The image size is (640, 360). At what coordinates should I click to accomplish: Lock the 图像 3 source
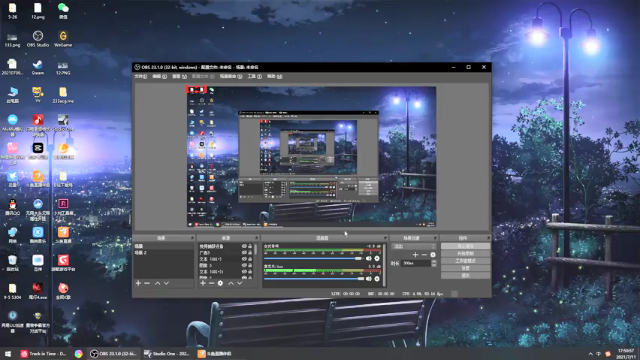point(250,265)
